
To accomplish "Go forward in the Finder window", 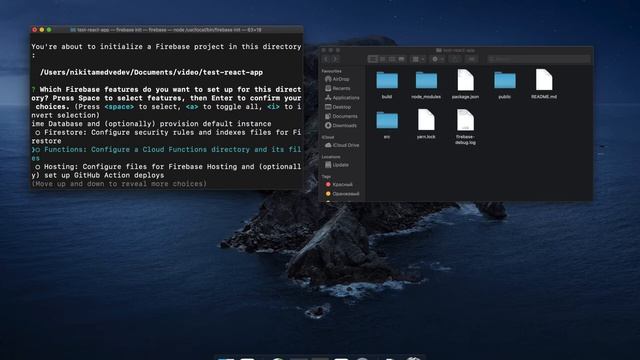I will (x=335, y=60).
